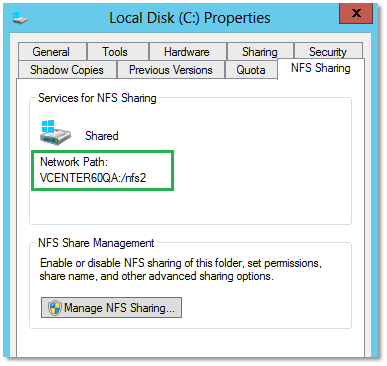The image size is (387, 366).
Task: Go to the Sharing tab
Action: pos(260,52)
